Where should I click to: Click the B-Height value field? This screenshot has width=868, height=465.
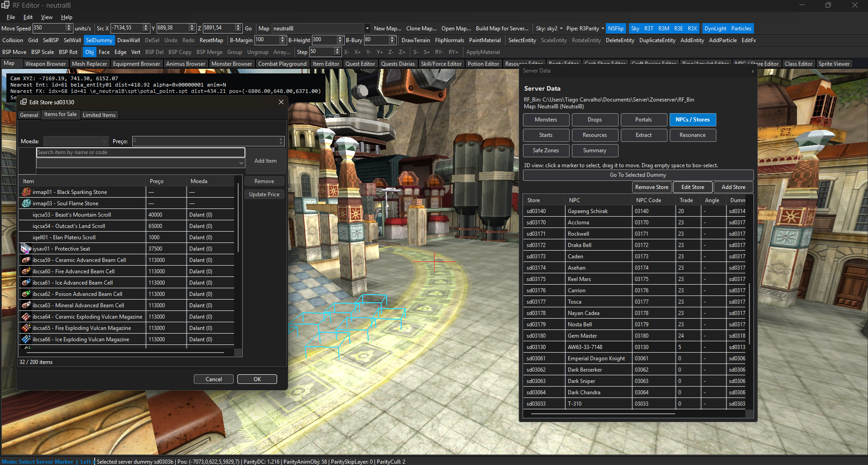pos(324,40)
